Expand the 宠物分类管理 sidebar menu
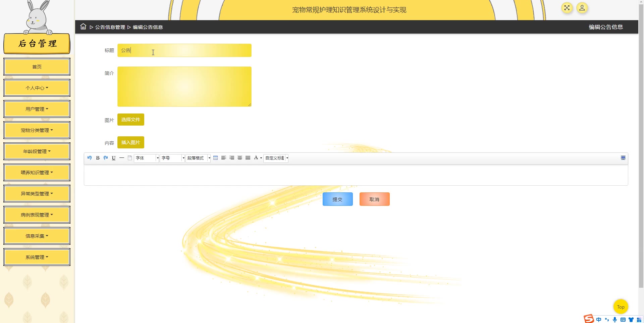The image size is (644, 323). tap(37, 130)
